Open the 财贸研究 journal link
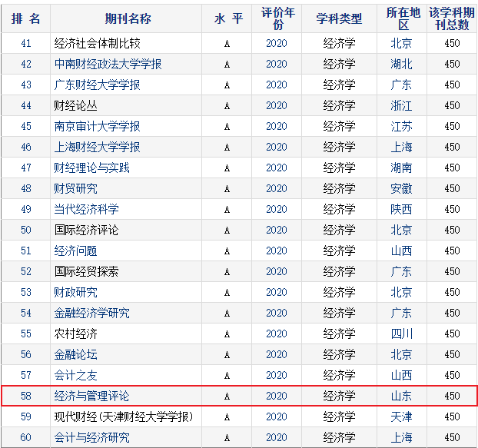478x448 pixels. [75, 188]
